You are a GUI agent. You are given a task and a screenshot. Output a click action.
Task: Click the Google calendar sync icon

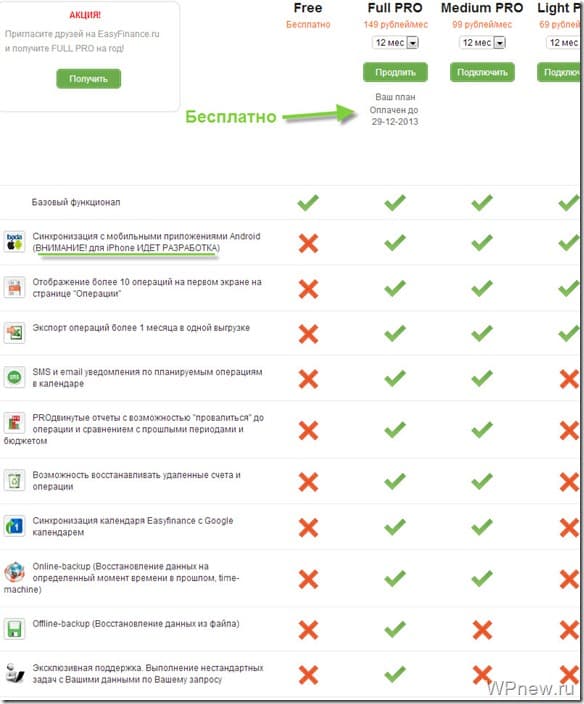pos(14,526)
